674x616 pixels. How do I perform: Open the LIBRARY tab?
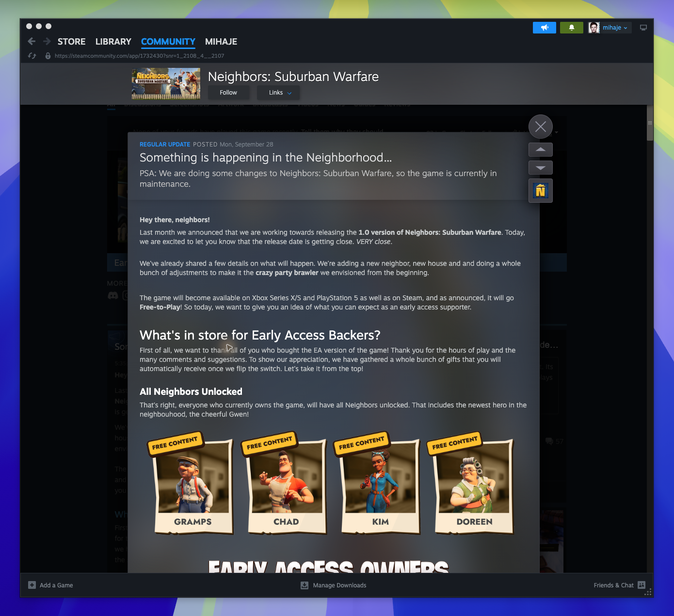pos(113,42)
